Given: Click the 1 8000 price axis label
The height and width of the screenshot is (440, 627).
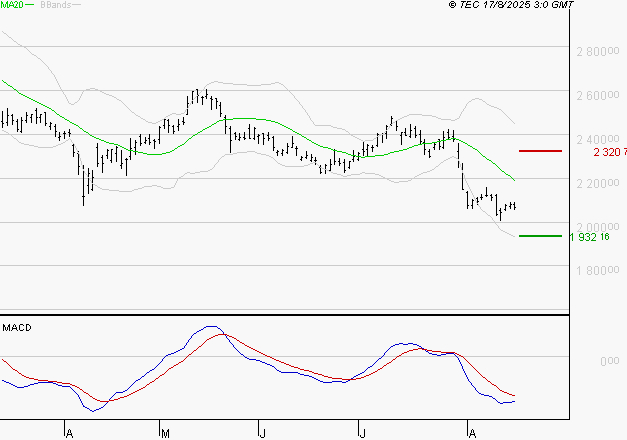Looking at the screenshot, I should 595,270.
